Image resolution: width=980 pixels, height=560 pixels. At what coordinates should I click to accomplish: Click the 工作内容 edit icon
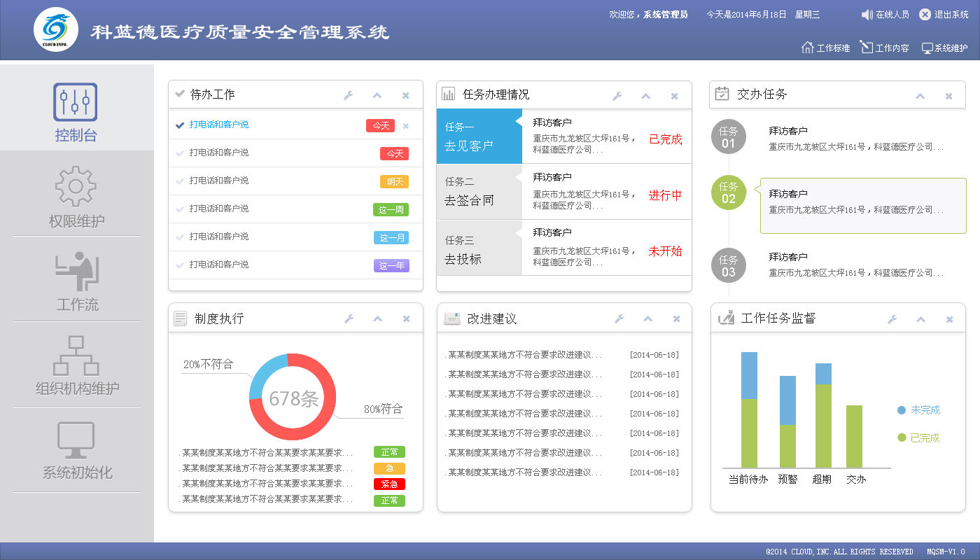point(867,48)
